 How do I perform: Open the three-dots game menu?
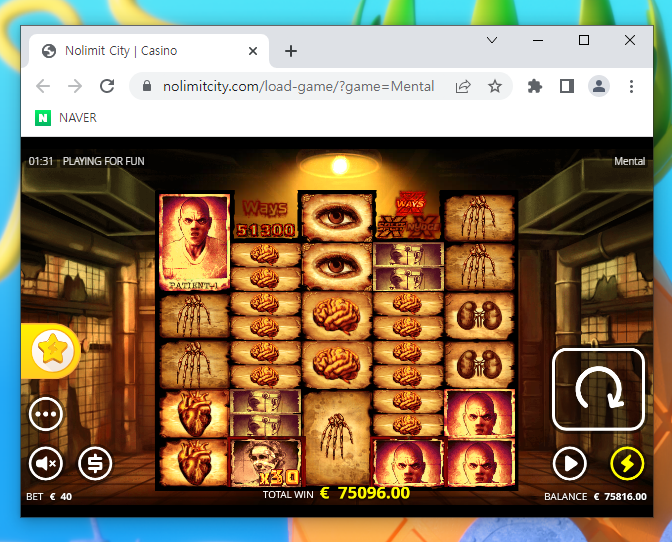46,414
